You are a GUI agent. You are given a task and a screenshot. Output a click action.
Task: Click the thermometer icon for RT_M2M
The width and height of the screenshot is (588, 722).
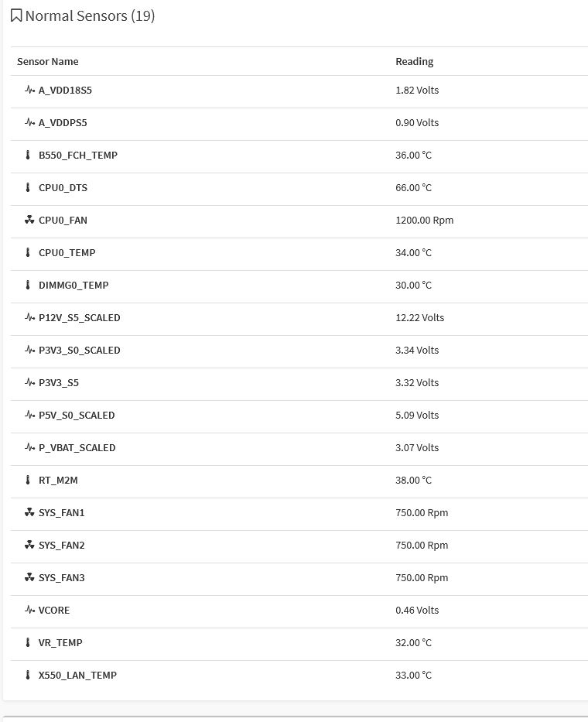coord(29,481)
